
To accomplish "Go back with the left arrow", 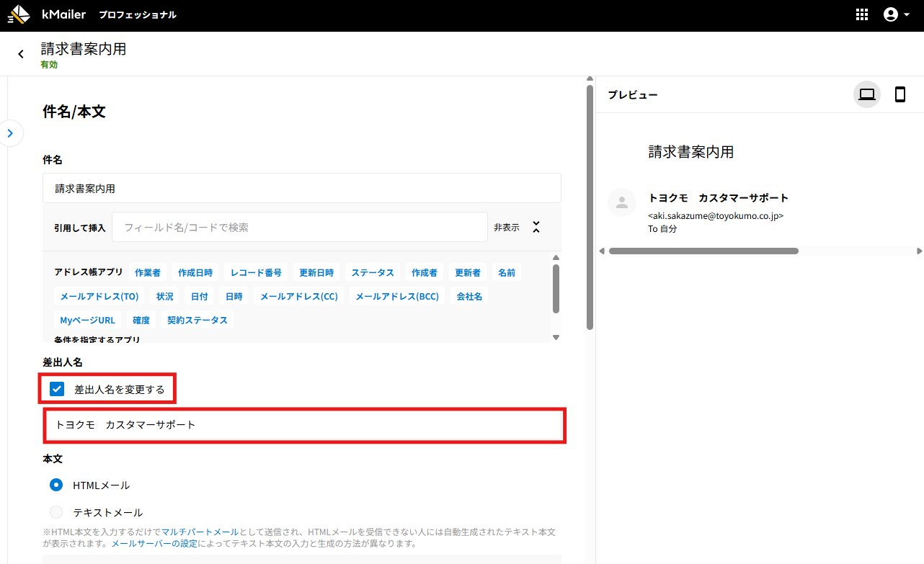I will [21, 54].
